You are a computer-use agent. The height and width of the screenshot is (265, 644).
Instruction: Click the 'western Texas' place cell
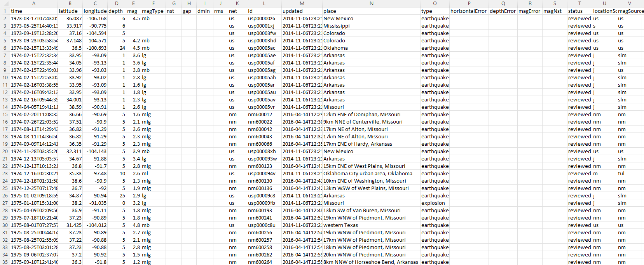(x=371, y=225)
